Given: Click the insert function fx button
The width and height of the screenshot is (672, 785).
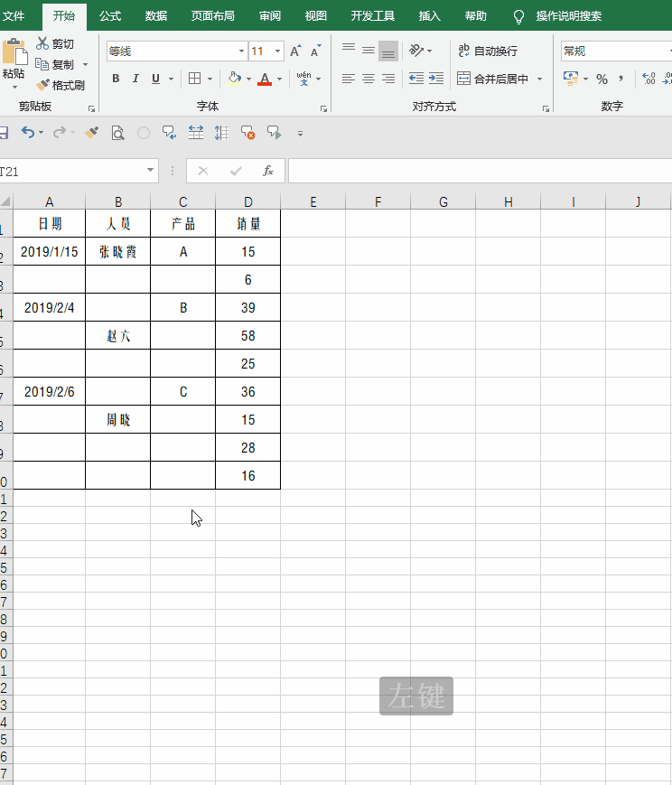Looking at the screenshot, I should tap(268, 172).
